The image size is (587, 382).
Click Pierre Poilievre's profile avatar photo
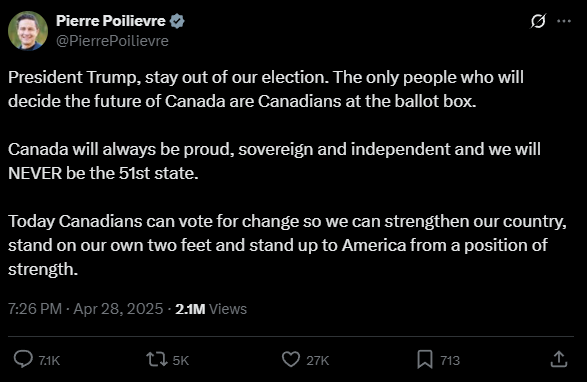coord(28,31)
